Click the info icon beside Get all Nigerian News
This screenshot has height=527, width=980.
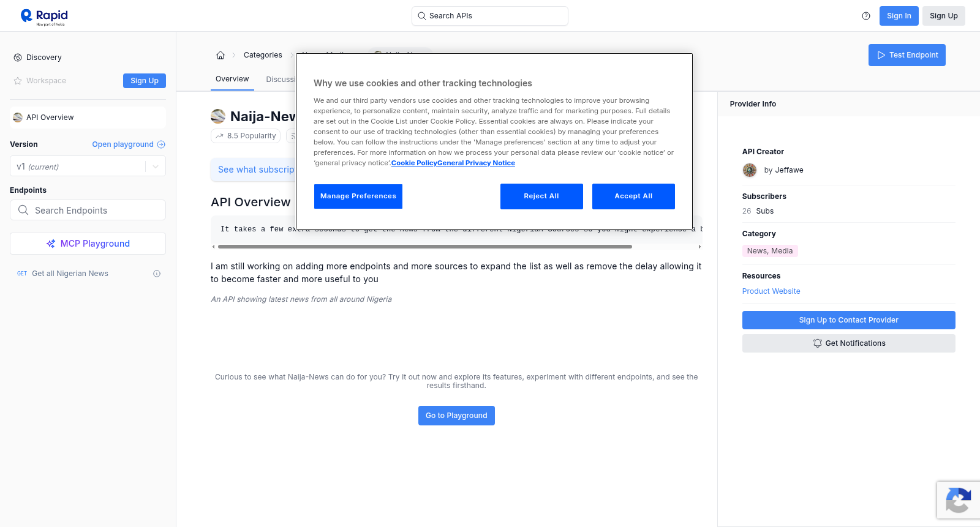pyautogui.click(x=157, y=274)
